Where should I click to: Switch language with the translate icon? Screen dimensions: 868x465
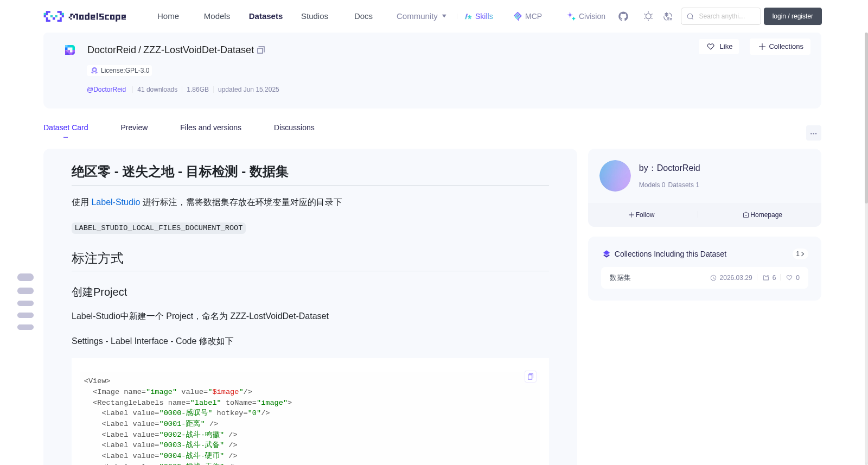668,16
